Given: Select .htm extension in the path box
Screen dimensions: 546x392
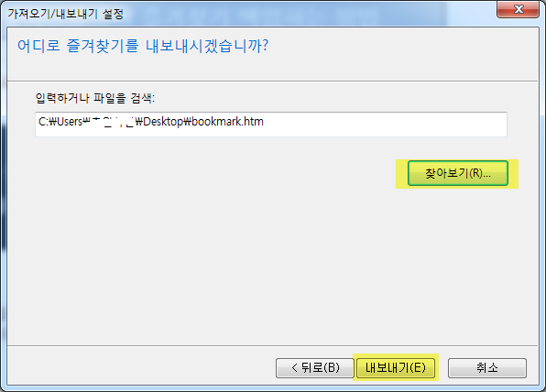Looking at the screenshot, I should click(x=252, y=122).
